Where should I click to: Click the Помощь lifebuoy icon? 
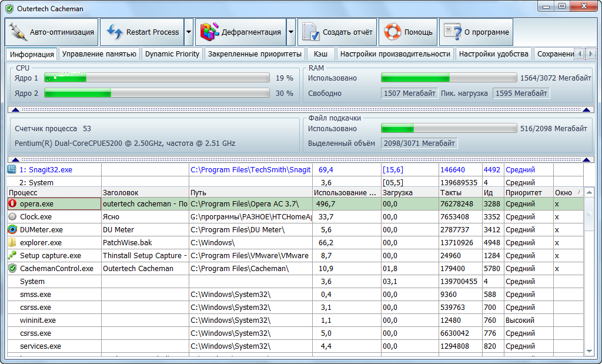392,32
